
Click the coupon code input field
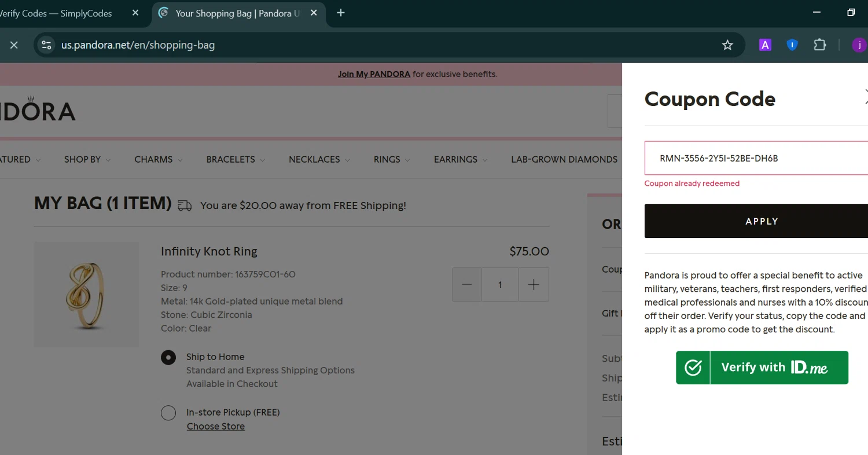(756, 158)
